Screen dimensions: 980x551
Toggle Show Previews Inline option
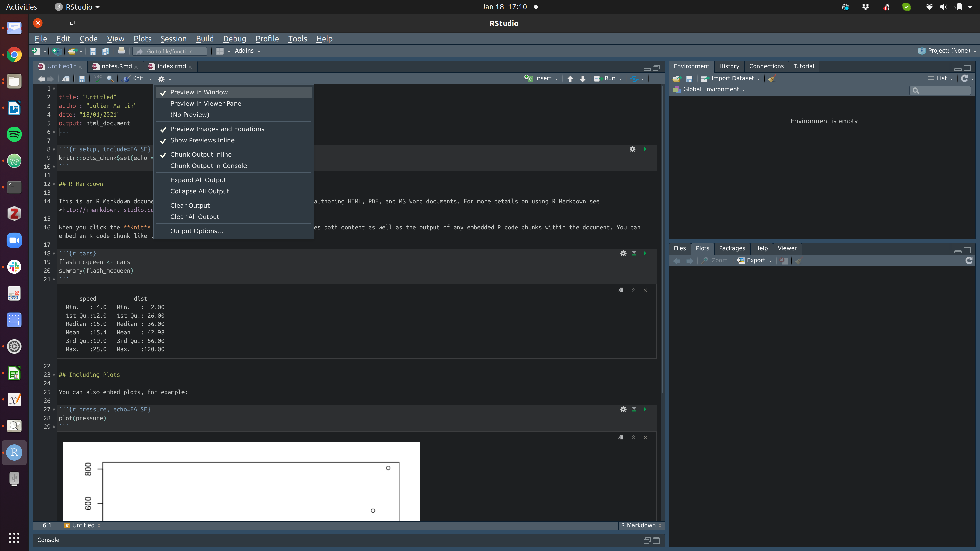click(x=202, y=140)
